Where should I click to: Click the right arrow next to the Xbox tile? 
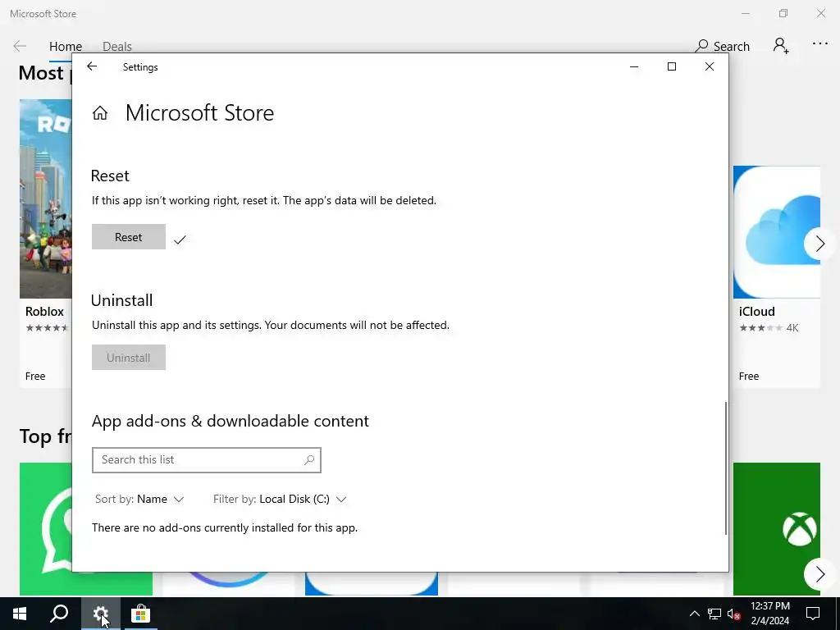[x=819, y=574]
